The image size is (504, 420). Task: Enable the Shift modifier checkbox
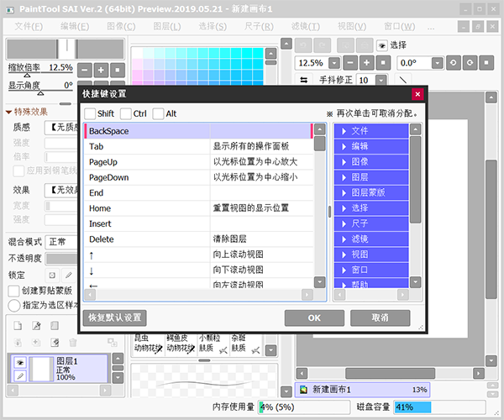coord(89,113)
